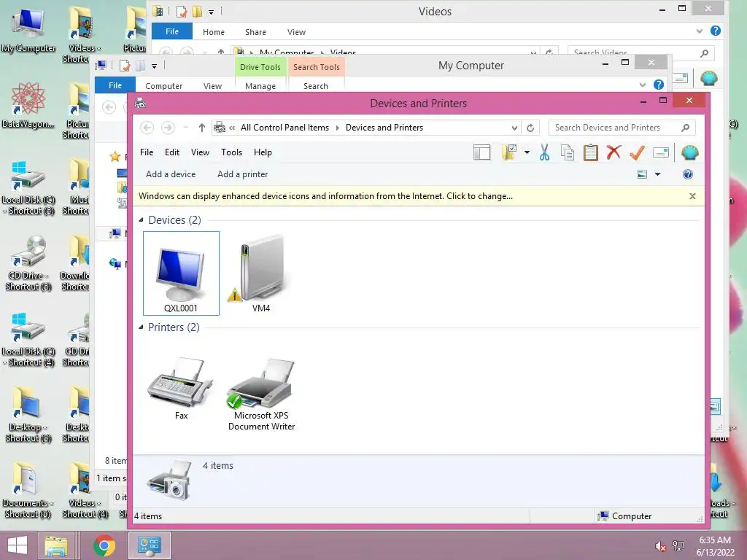Screen dimensions: 747x560
Task: Select the VM4 device icon
Action: pos(261,273)
